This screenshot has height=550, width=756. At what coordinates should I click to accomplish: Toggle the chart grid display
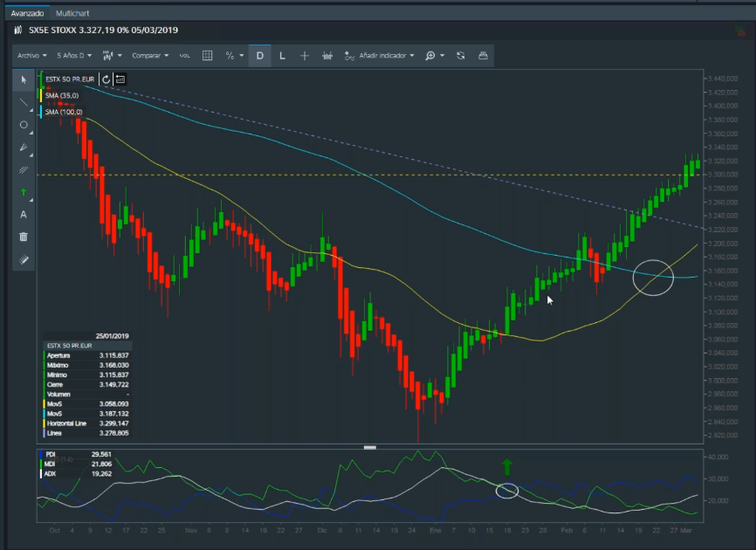tap(207, 55)
